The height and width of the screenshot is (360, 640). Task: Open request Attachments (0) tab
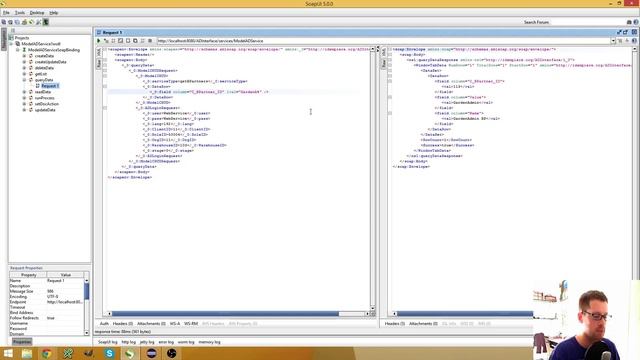tap(151, 324)
